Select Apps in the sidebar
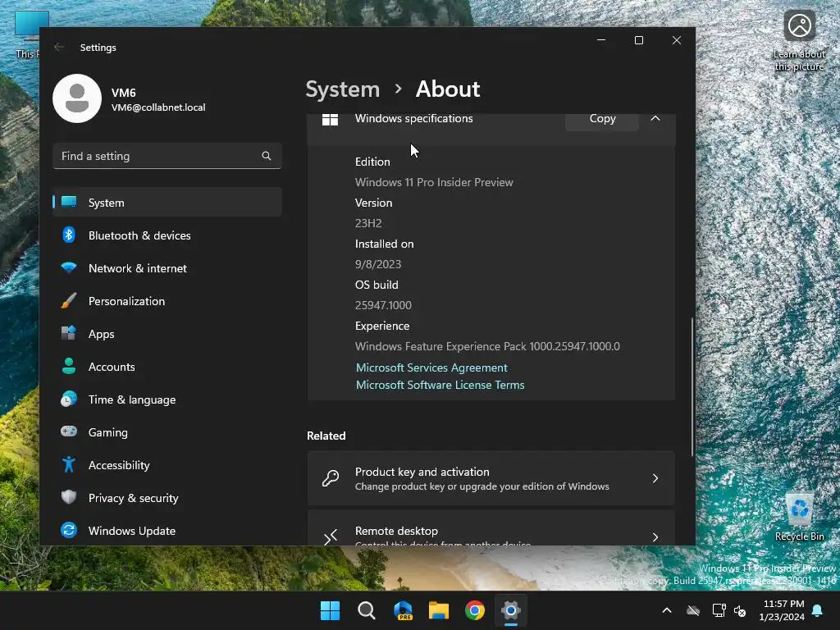This screenshot has width=840, height=630. pos(167,334)
